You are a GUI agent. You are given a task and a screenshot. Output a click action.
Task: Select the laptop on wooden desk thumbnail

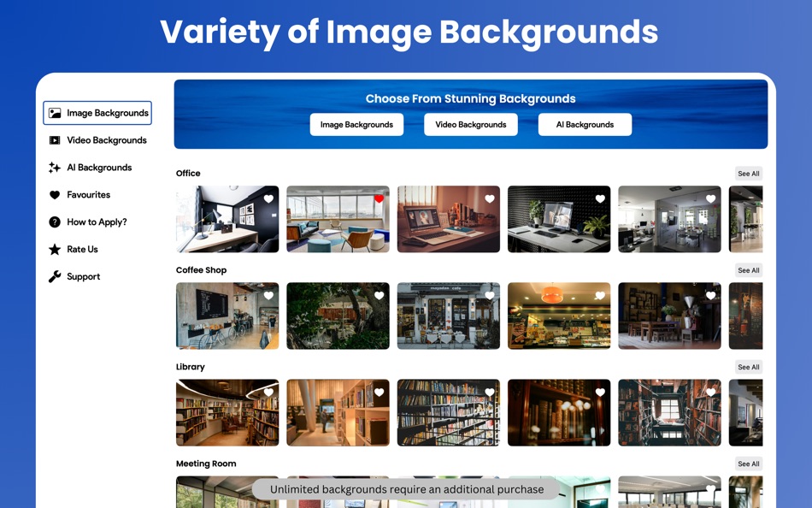point(449,219)
